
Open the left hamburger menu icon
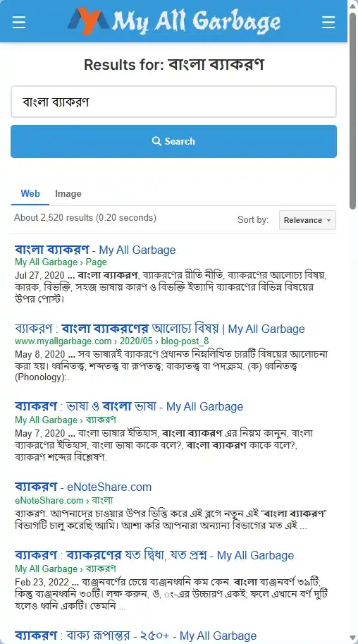coord(19,22)
